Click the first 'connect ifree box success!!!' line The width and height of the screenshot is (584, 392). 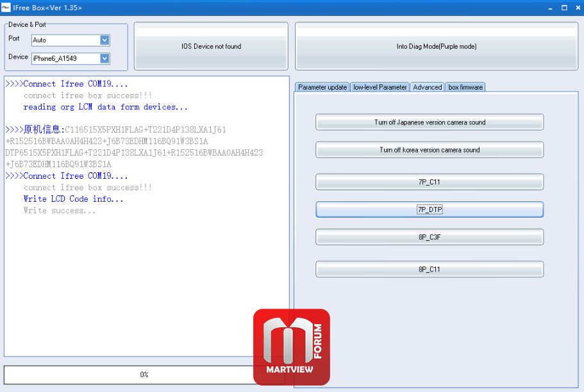(x=88, y=95)
